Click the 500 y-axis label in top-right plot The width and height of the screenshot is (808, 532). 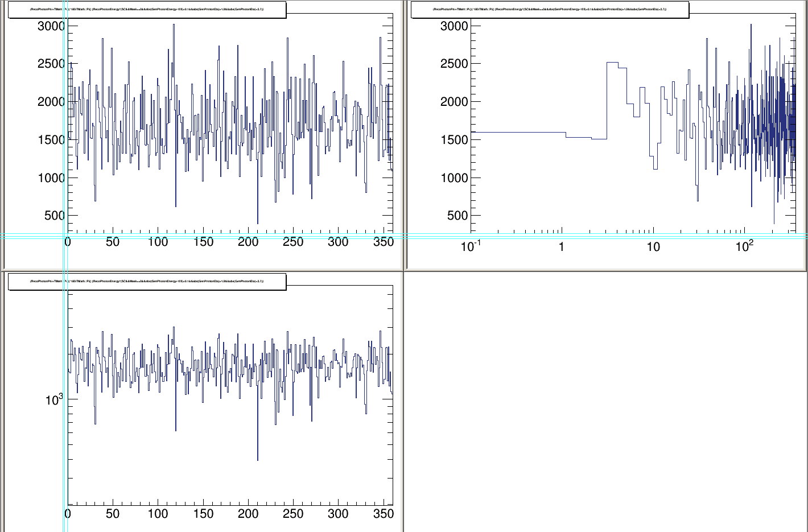(x=454, y=216)
